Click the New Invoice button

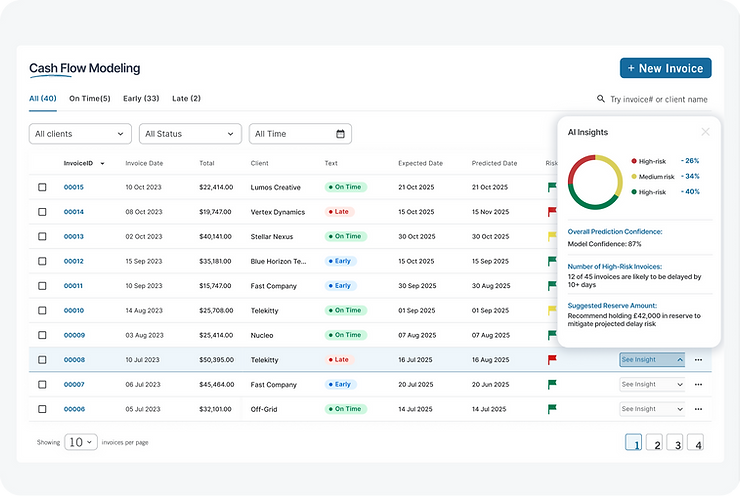click(665, 68)
